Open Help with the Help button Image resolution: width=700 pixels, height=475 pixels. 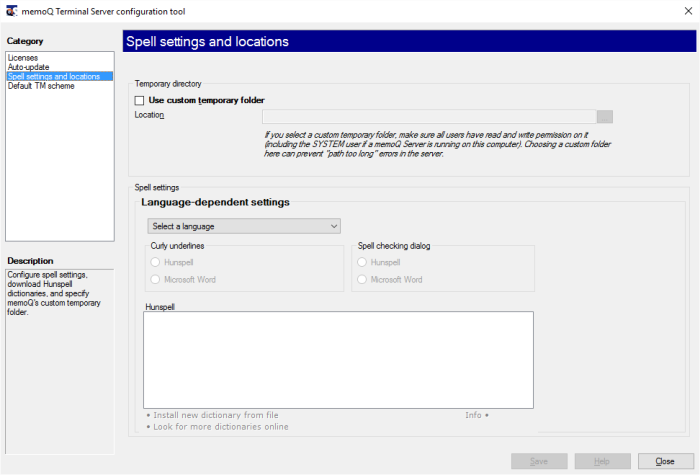point(602,461)
